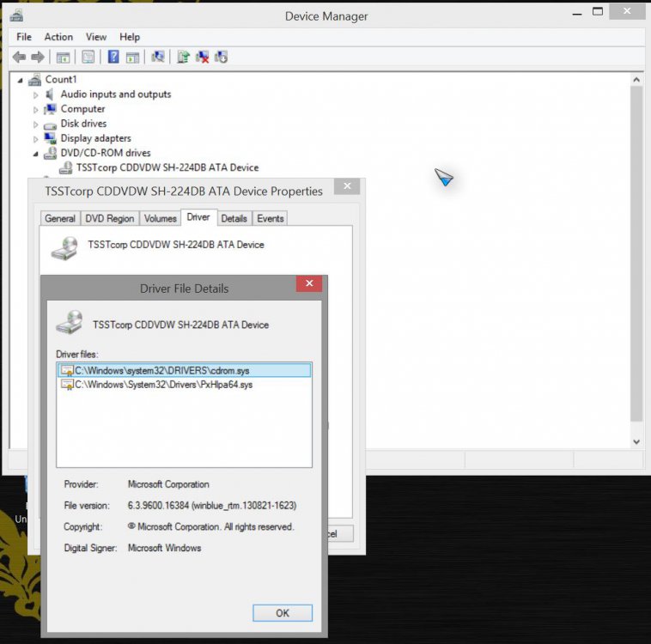The width and height of the screenshot is (651, 644).
Task: Close the Driver File Details dialog
Action: pyautogui.click(x=309, y=283)
